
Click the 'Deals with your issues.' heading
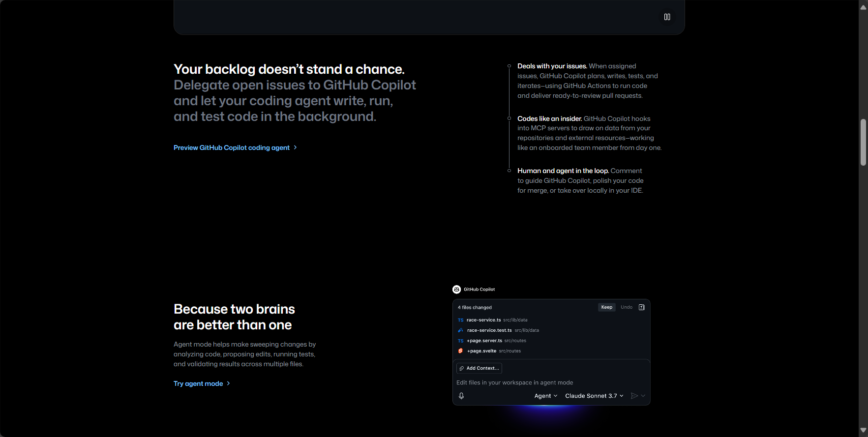click(552, 66)
